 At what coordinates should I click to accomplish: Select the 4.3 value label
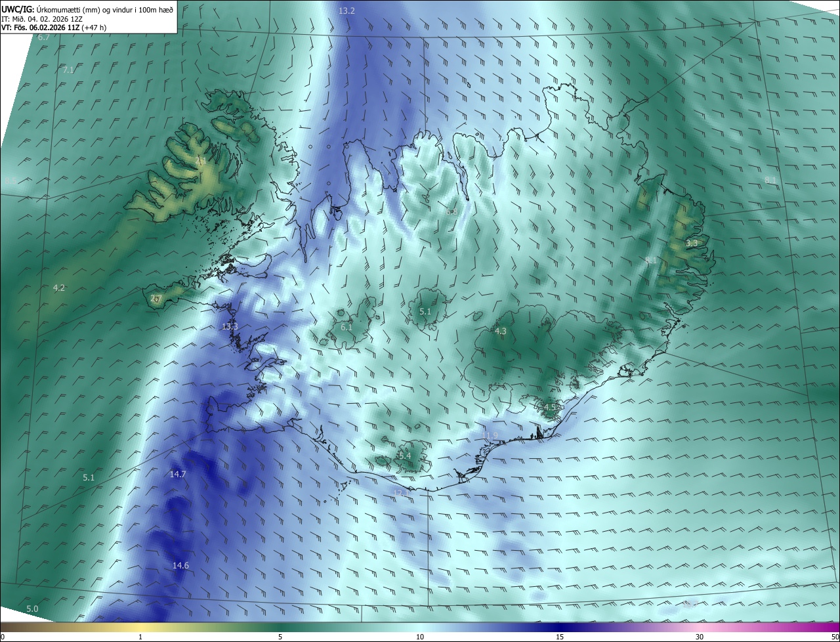pos(500,331)
